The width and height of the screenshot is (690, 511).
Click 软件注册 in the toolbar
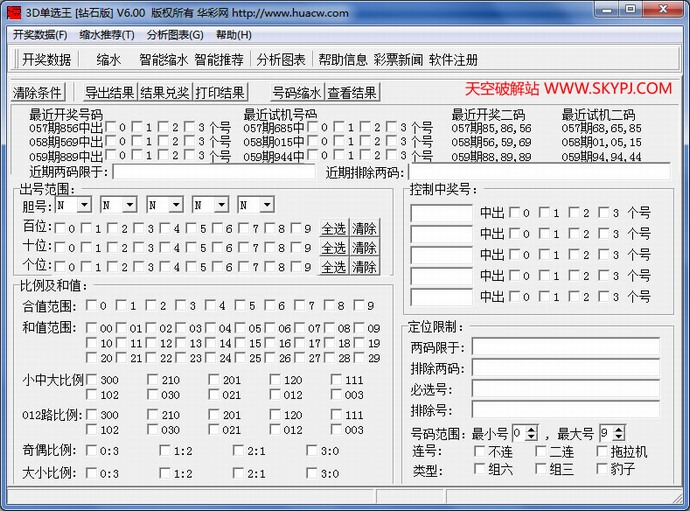pyautogui.click(x=453, y=60)
